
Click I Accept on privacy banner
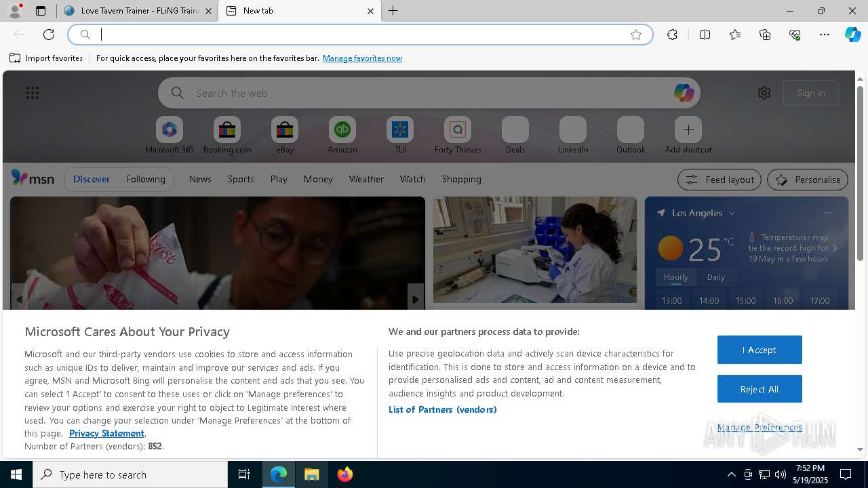(x=759, y=350)
